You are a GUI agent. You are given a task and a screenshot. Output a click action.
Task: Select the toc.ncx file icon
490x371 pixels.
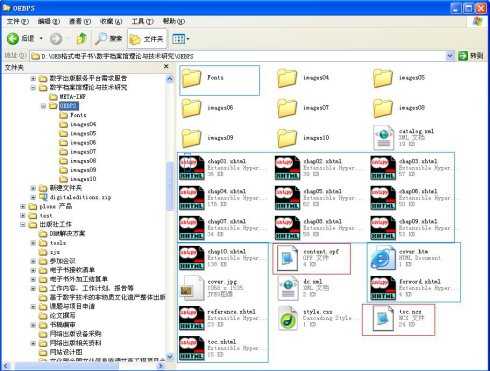(x=383, y=319)
